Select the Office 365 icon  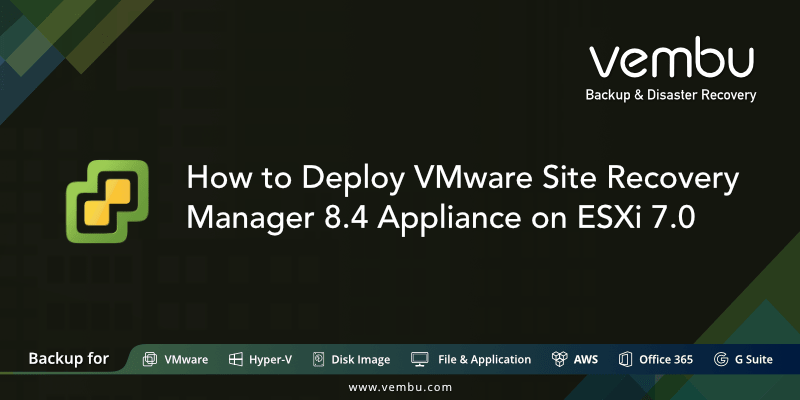625,359
